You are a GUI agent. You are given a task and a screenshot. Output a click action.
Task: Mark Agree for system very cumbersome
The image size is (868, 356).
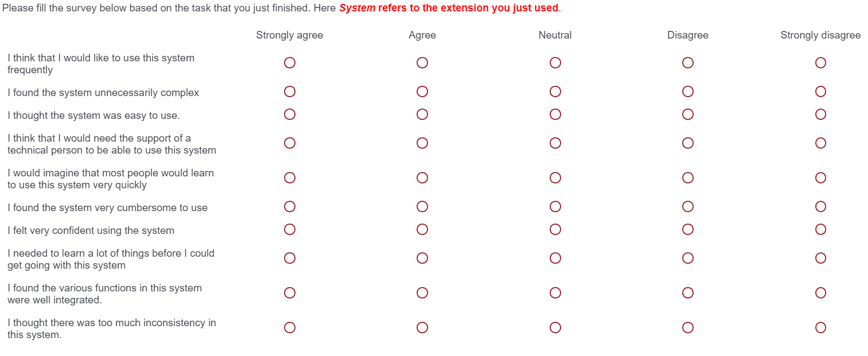[x=422, y=207]
